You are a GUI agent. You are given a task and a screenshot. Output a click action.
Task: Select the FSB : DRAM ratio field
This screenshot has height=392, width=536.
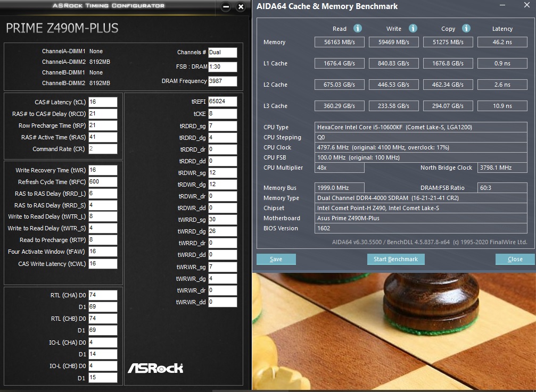222,67
